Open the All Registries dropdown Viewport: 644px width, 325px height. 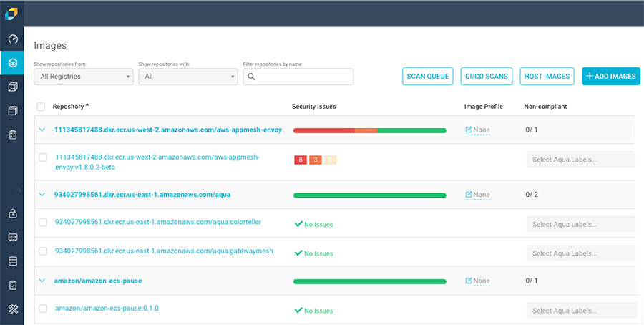84,77
